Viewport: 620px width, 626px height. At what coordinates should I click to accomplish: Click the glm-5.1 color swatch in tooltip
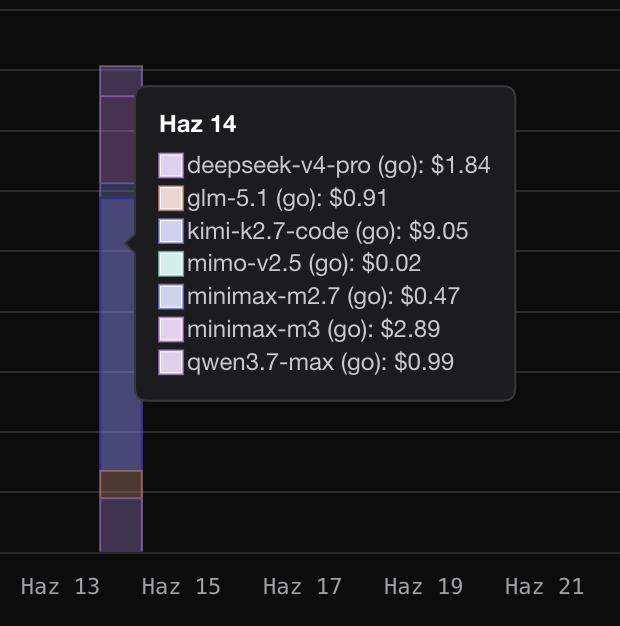click(171, 198)
